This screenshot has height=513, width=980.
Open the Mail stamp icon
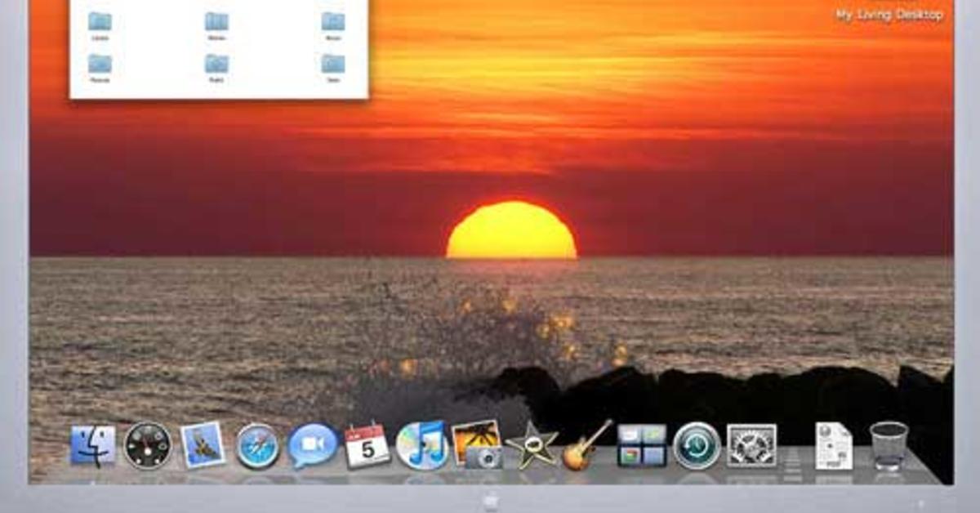(x=203, y=445)
